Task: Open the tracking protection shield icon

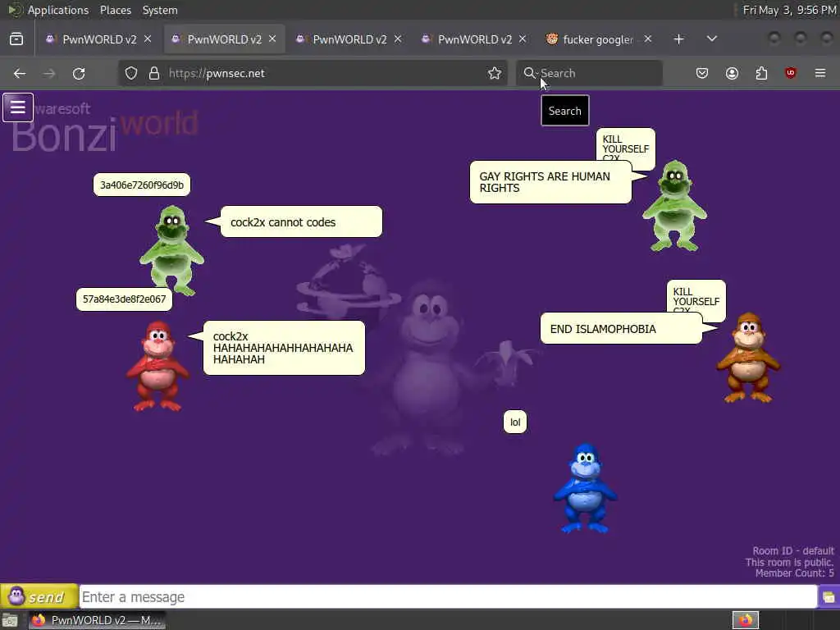Action: (131, 73)
